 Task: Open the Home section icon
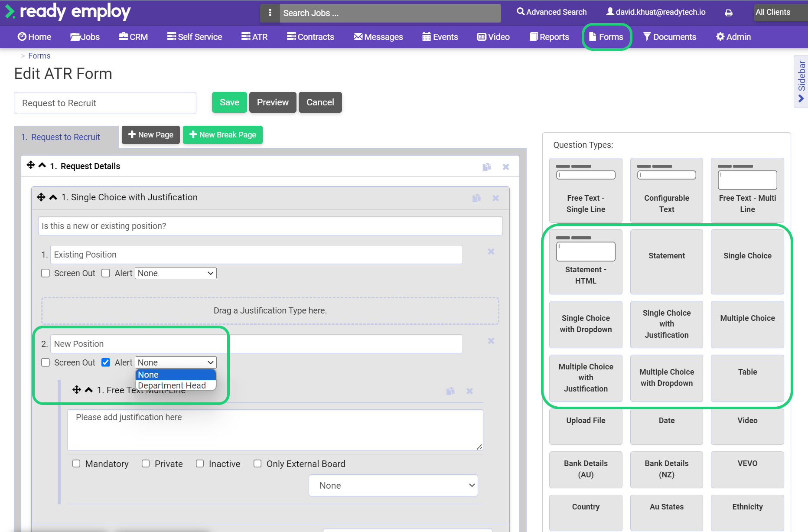tap(22, 36)
